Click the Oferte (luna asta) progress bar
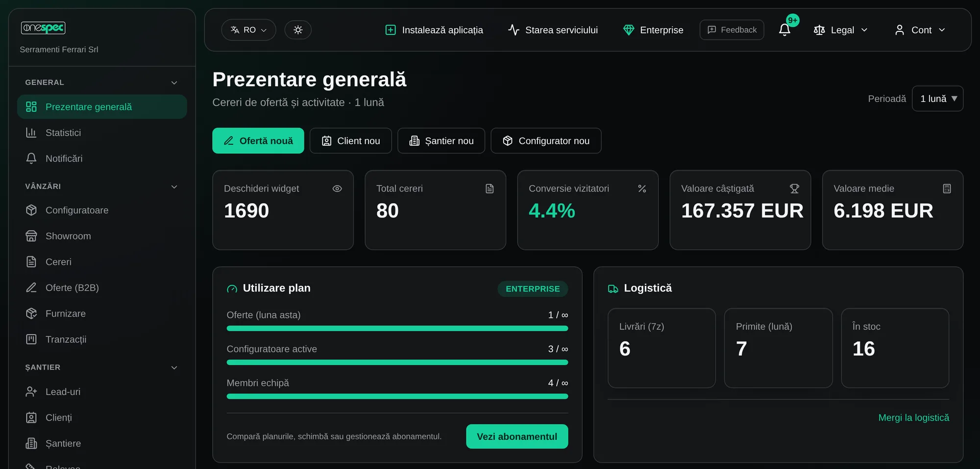980x469 pixels. coord(397,328)
